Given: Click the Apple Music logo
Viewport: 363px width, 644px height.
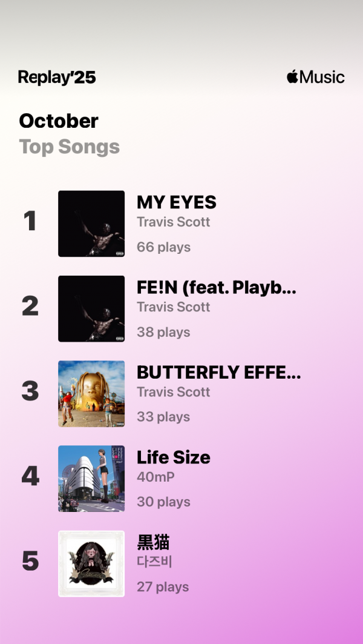Looking at the screenshot, I should click(315, 78).
